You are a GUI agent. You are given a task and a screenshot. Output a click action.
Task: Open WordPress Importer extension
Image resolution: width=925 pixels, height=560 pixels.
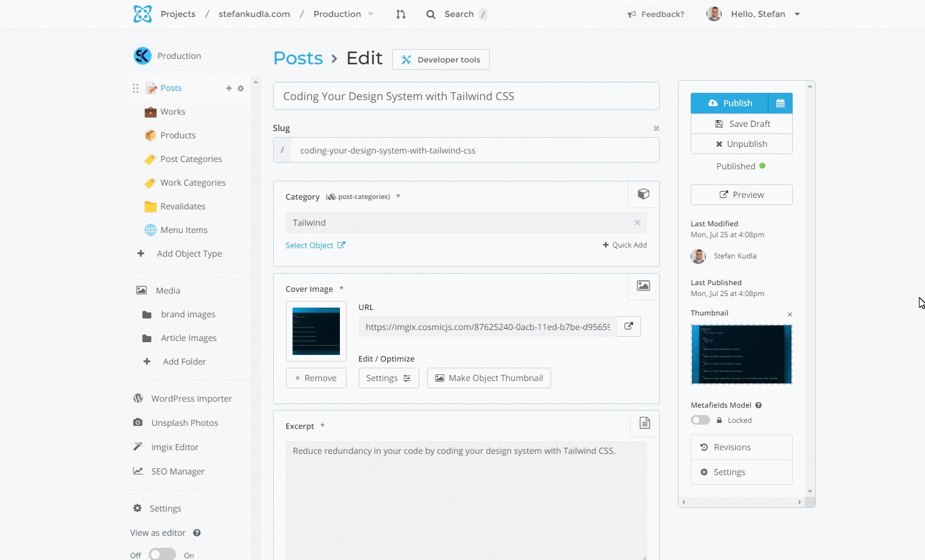pos(183,399)
